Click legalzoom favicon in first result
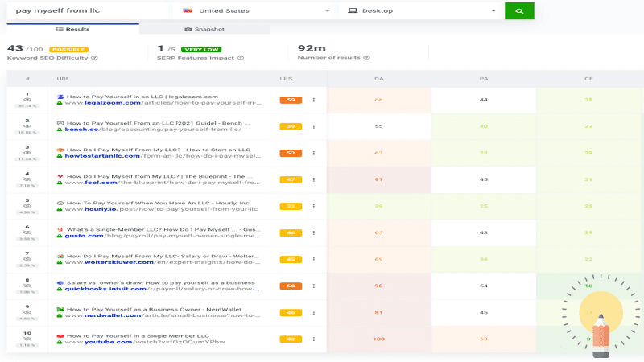This screenshot has height=362, width=644. [60, 97]
